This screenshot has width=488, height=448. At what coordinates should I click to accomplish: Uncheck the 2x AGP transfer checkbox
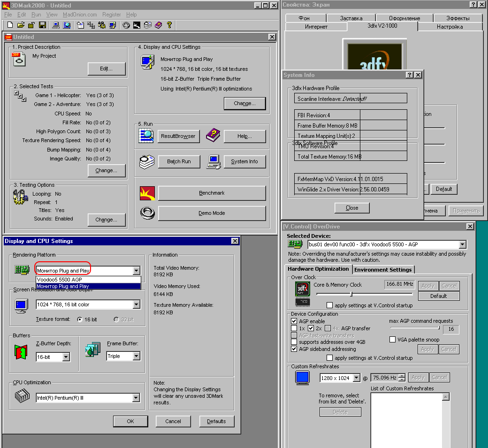311,328
